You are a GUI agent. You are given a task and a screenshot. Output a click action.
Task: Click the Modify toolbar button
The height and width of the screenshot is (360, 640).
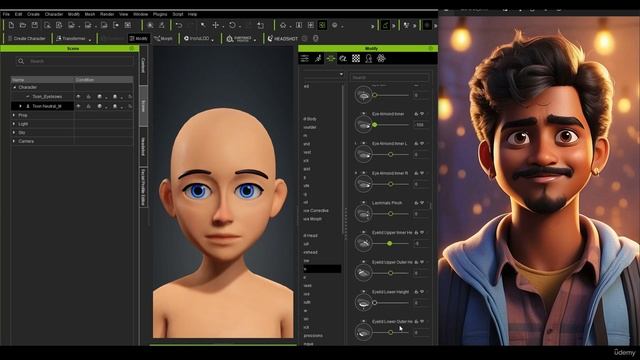138,38
